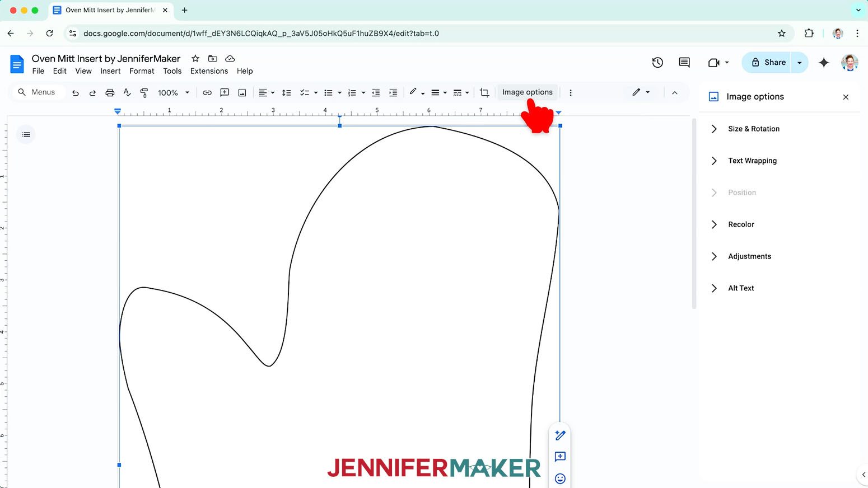
Task: Open spelling and grammar check icon
Action: (127, 93)
